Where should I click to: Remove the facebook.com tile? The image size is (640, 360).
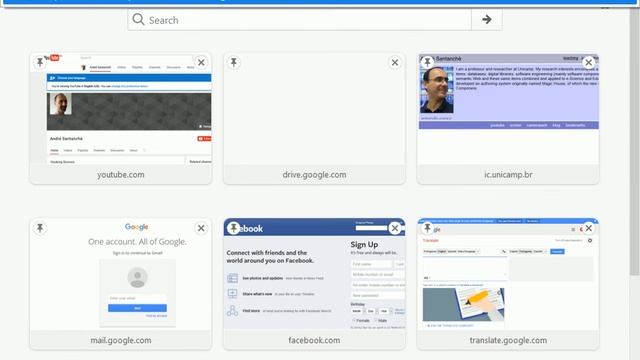click(x=395, y=228)
